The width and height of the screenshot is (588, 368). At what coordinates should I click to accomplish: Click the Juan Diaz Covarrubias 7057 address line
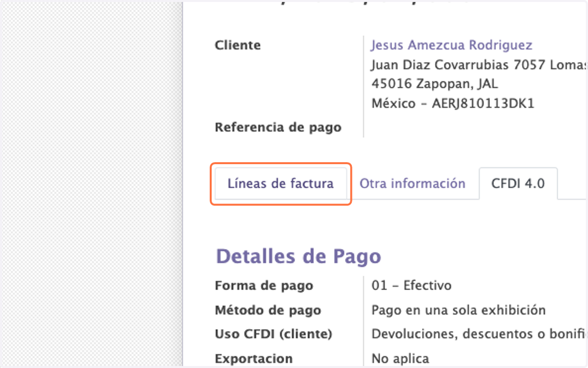479,65
